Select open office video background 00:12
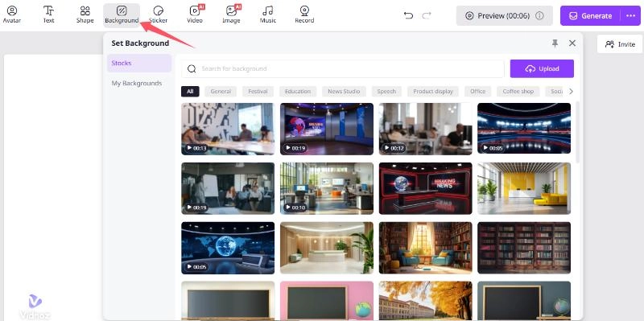The height and width of the screenshot is (321, 644). point(426,129)
